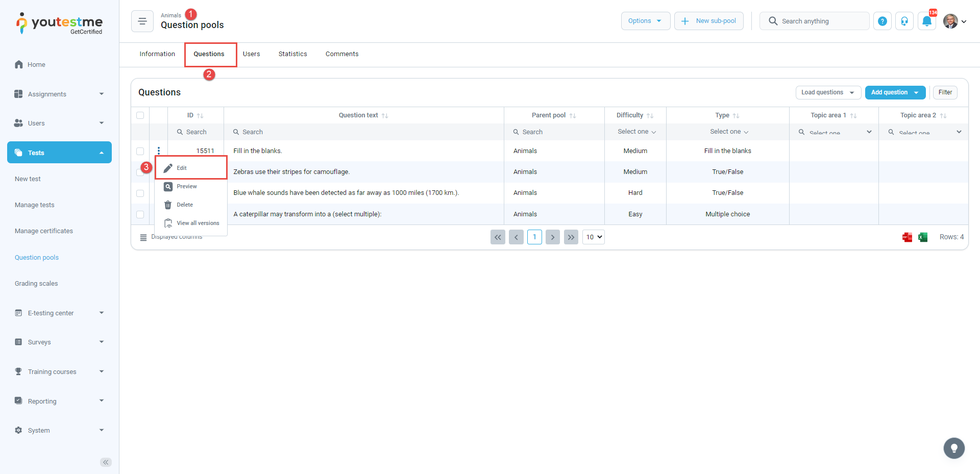Expand the System sidebar menu
Image resolution: width=980 pixels, height=474 pixels.
(59, 430)
